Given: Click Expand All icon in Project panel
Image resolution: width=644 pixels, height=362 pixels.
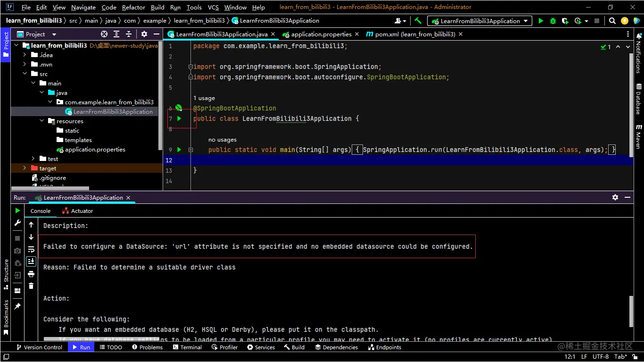Looking at the screenshot, I should click(x=116, y=34).
